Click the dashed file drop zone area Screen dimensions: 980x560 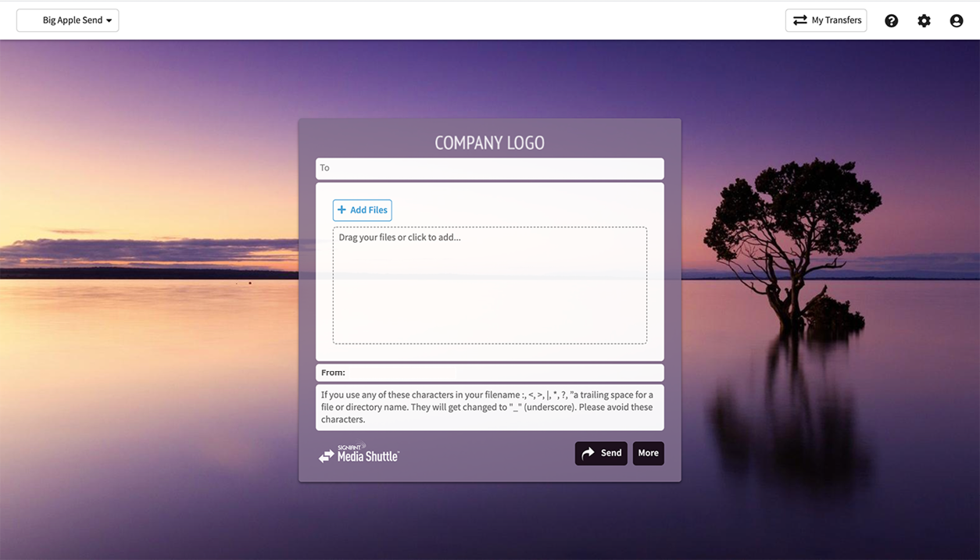click(489, 297)
